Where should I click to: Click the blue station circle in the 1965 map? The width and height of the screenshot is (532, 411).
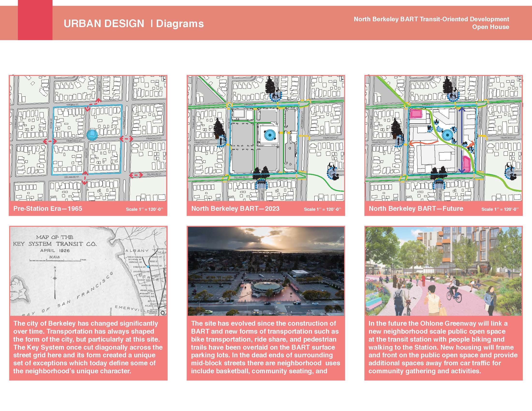coord(92,134)
